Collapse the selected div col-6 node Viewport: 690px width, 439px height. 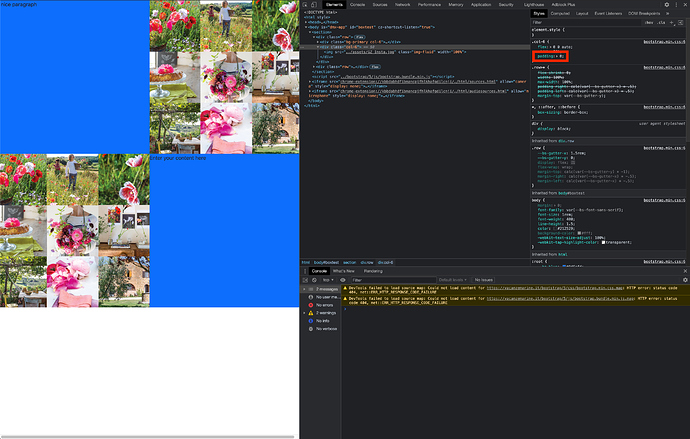[x=318, y=47]
